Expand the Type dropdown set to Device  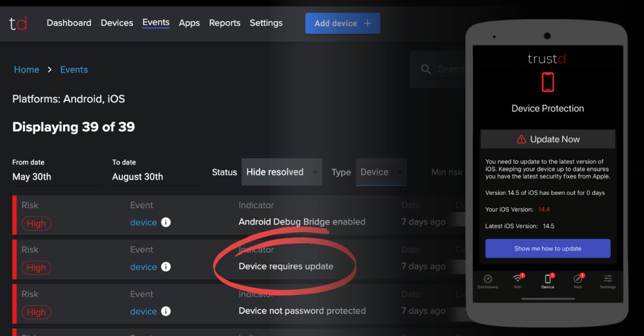[x=381, y=172]
